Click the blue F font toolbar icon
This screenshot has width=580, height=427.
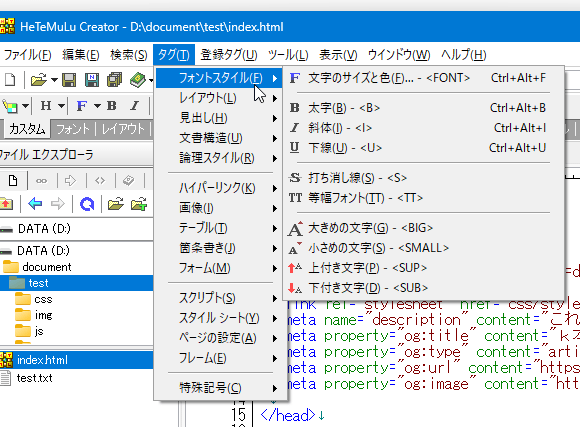click(x=82, y=106)
